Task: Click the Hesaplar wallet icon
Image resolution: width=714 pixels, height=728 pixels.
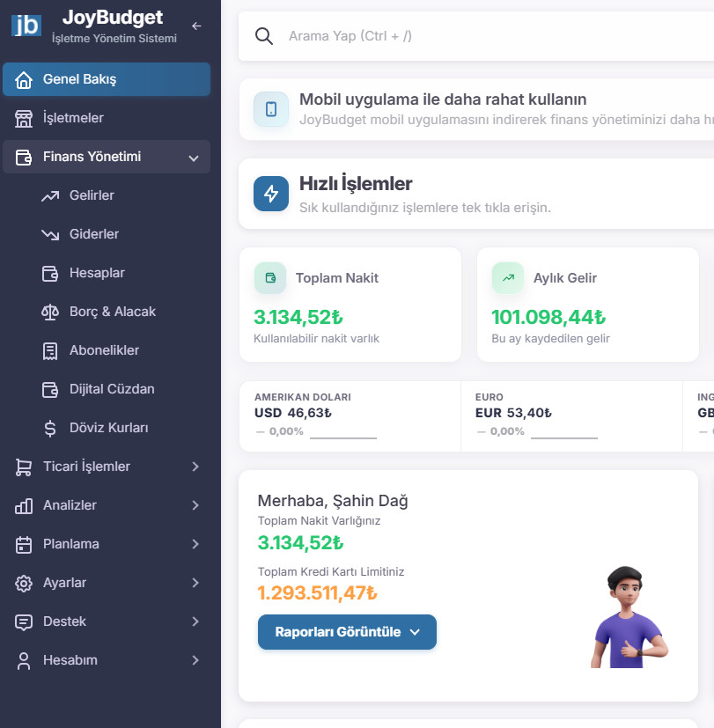Action: pos(50,274)
